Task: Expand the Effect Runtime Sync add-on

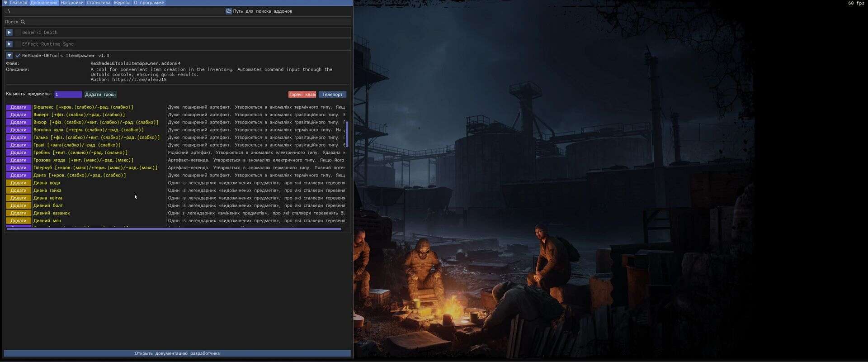Action: 9,44
